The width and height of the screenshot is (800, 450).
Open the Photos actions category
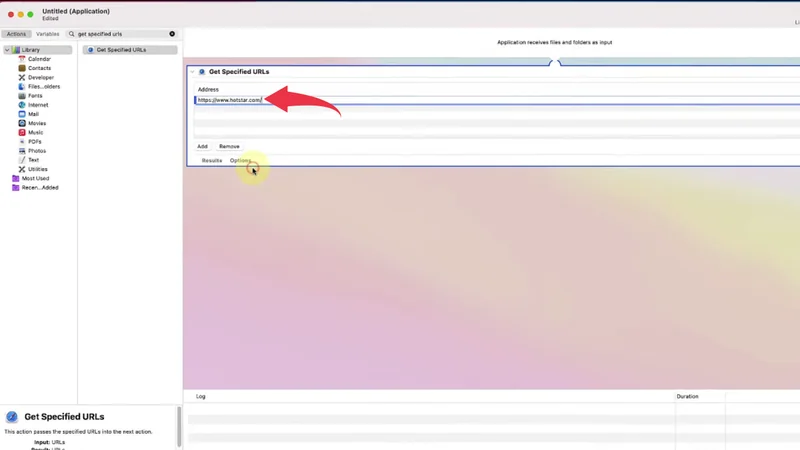click(36, 151)
